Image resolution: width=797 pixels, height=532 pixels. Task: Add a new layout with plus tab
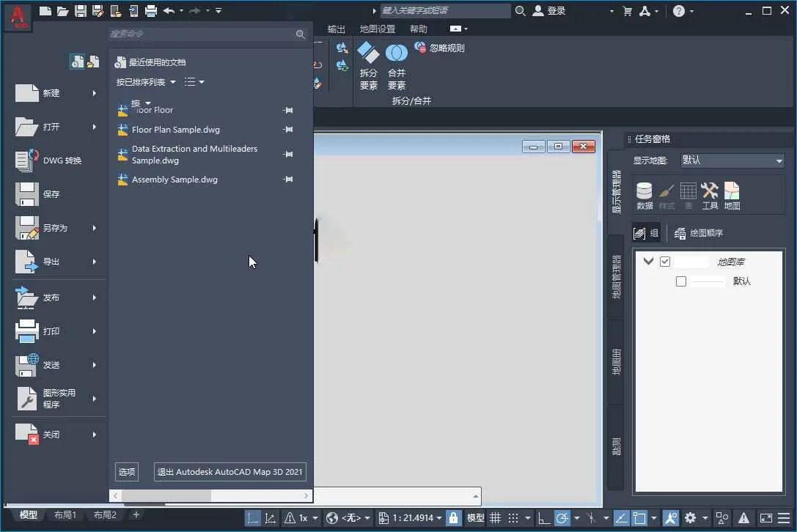click(136, 514)
